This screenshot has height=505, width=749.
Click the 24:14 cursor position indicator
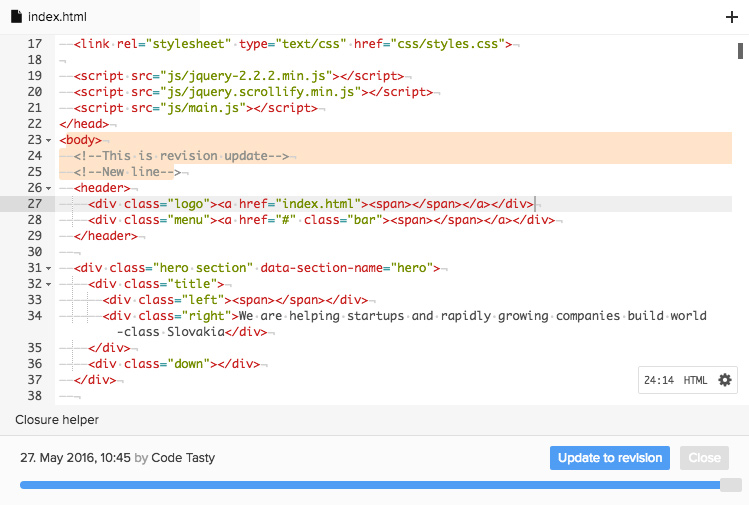click(659, 380)
